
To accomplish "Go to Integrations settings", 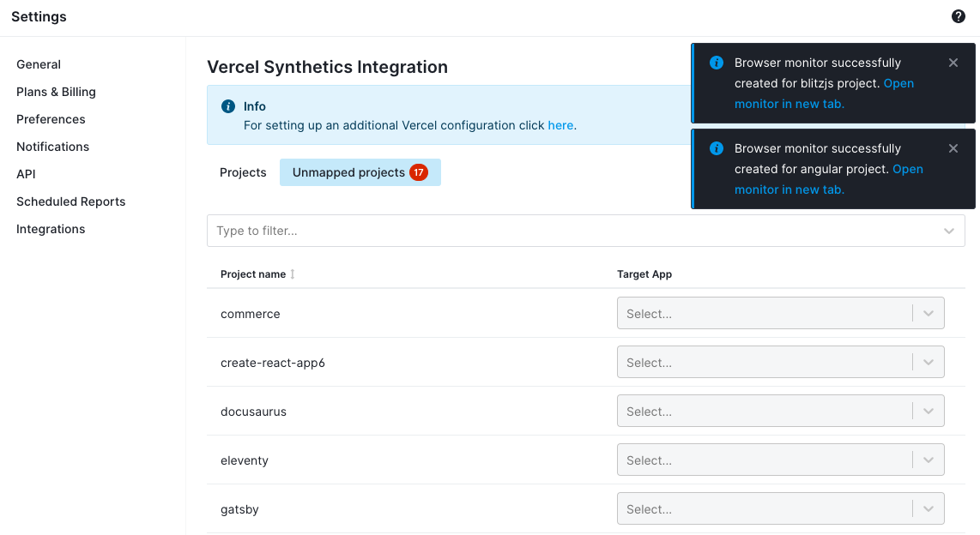I will point(51,229).
